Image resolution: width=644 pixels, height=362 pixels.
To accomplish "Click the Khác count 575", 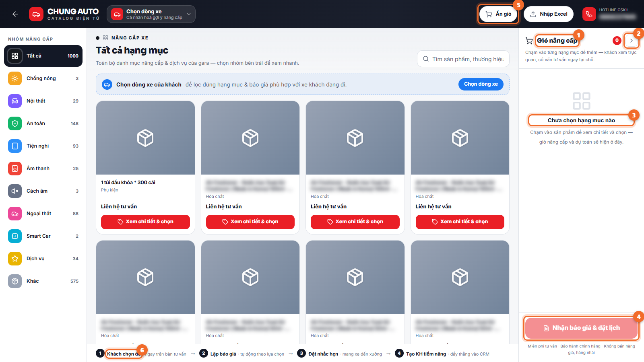I will (x=74, y=281).
